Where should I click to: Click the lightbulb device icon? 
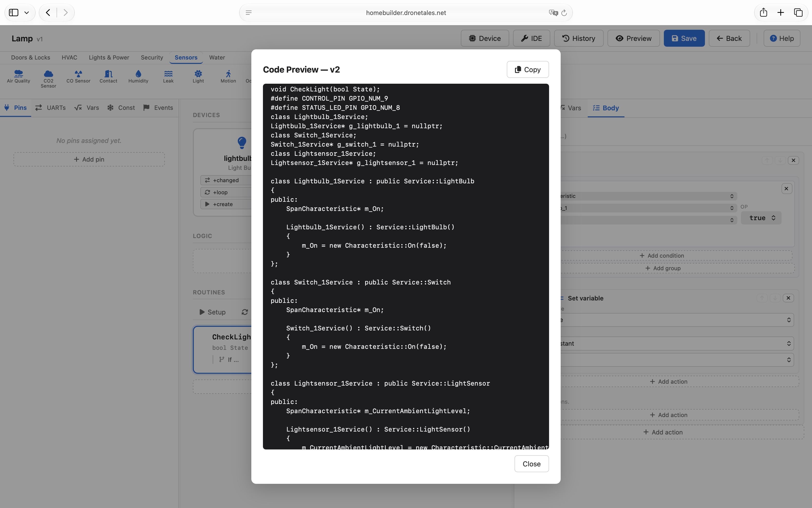click(242, 142)
